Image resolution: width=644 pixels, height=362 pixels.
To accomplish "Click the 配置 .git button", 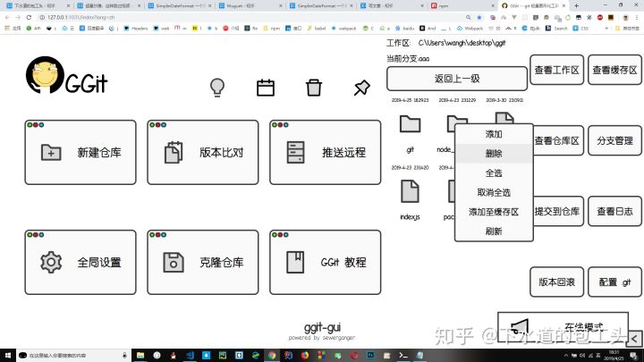I will coord(614,282).
